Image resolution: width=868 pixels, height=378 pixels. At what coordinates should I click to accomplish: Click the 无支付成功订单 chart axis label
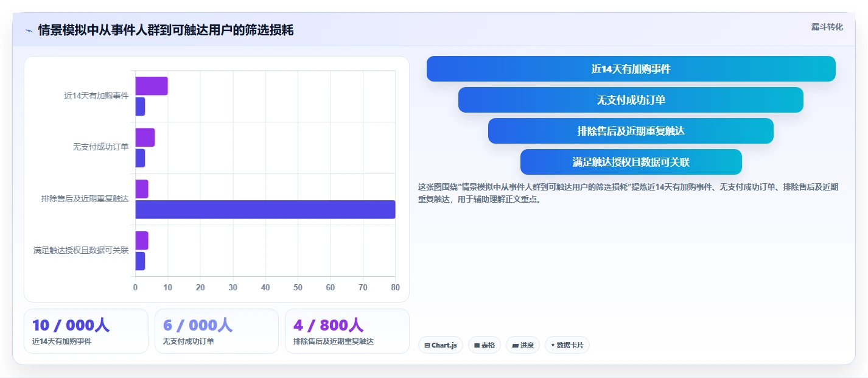point(100,147)
